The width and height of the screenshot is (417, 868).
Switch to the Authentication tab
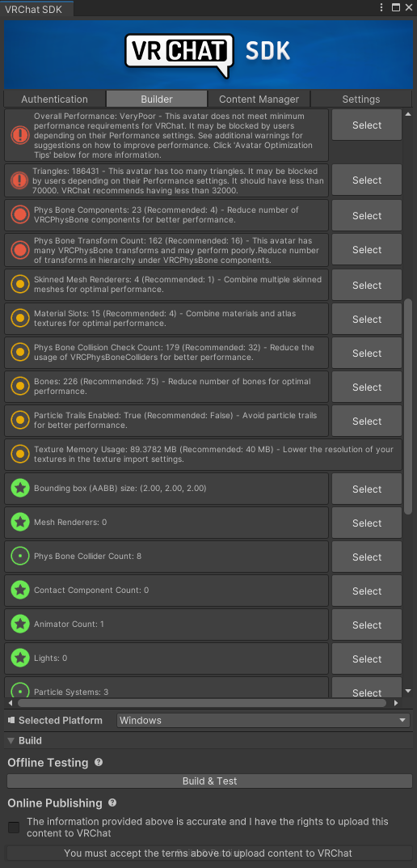point(54,99)
